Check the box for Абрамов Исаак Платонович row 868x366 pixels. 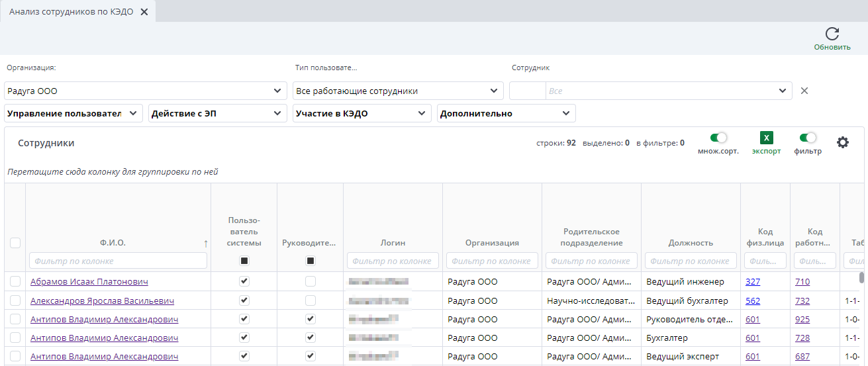[x=15, y=281]
